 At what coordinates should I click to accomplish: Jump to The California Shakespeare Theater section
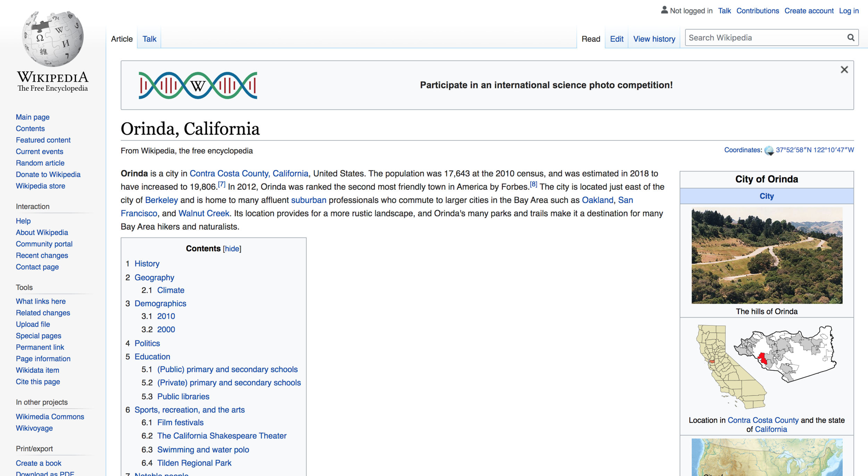[222, 436]
